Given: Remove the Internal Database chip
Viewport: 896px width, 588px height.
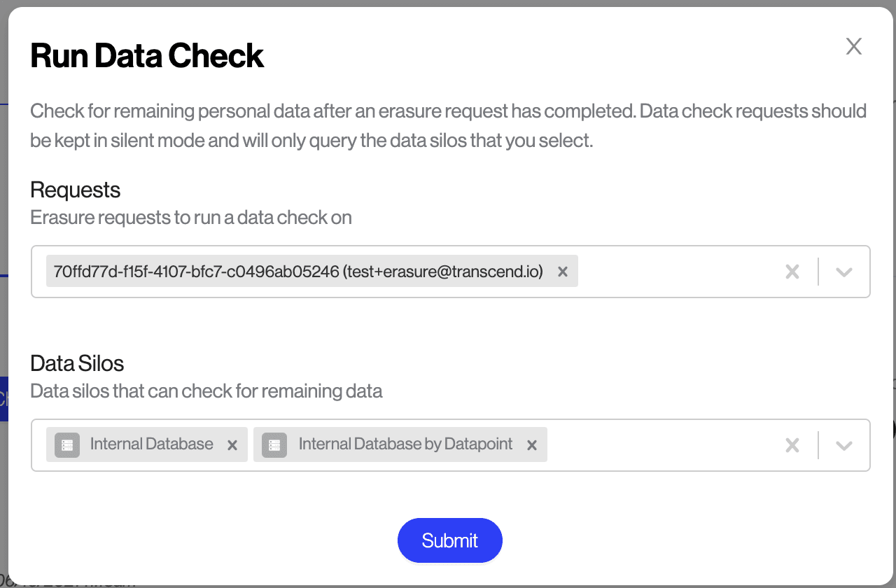Looking at the screenshot, I should coord(232,445).
